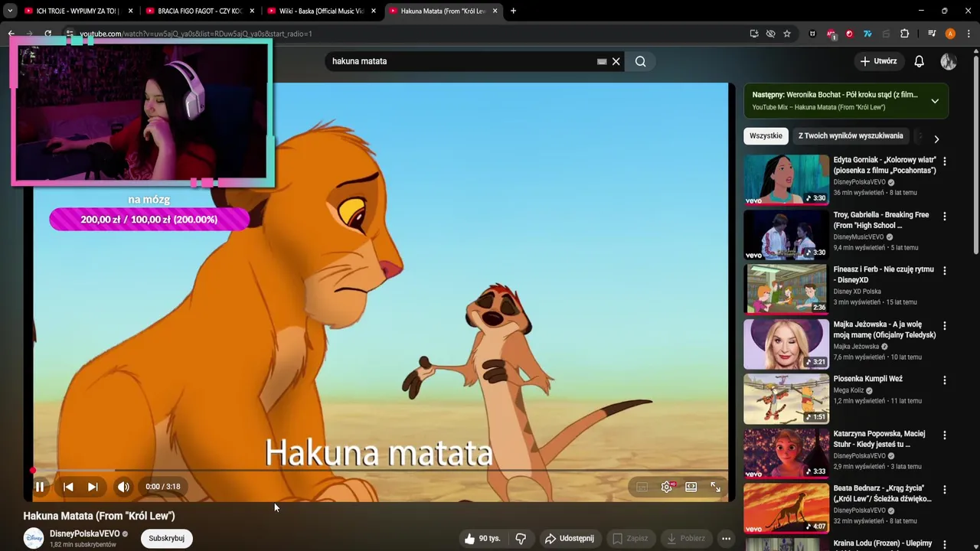Viewport: 980px width, 551px height.
Task: Go to the previous video in playlist
Action: tap(68, 487)
